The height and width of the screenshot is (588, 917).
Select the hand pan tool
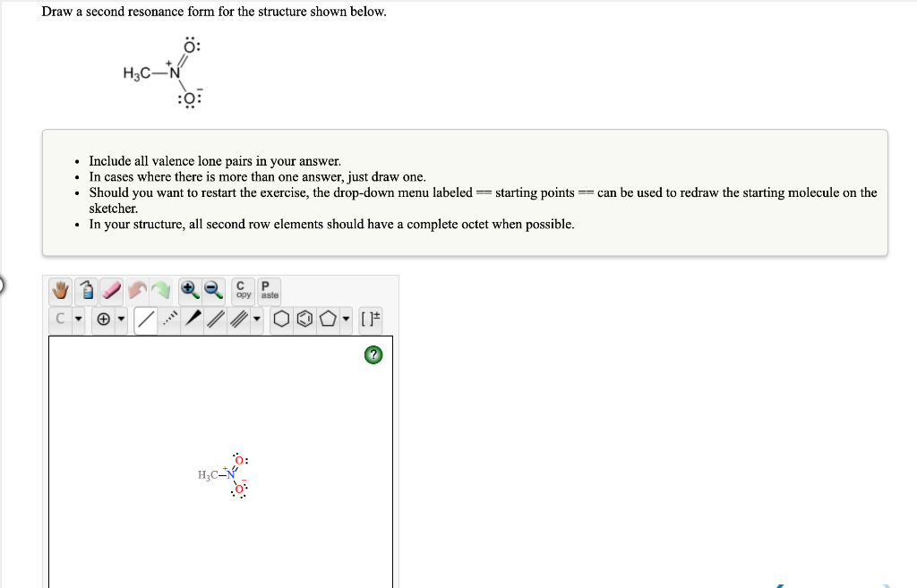pyautogui.click(x=59, y=290)
